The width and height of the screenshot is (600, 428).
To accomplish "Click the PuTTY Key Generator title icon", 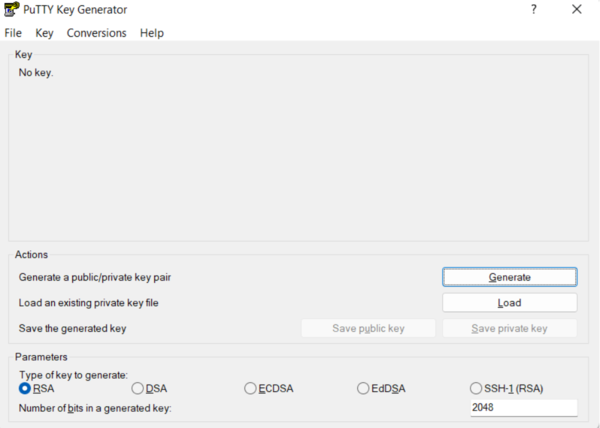I will [x=9, y=9].
